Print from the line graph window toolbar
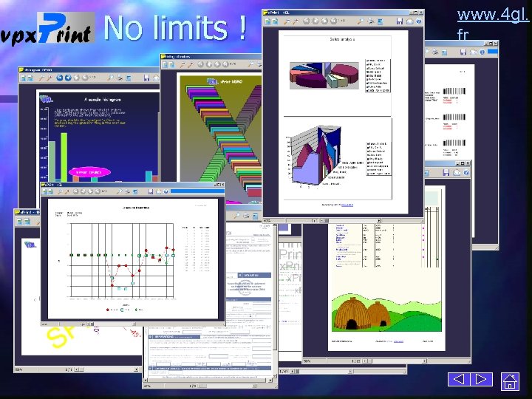The image size is (532, 399). coord(127,191)
